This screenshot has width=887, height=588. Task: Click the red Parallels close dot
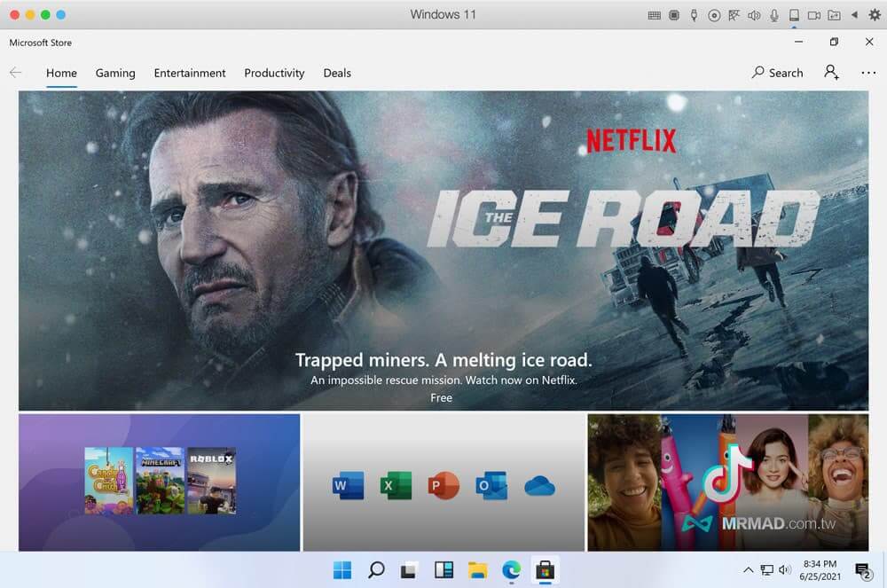tap(15, 15)
